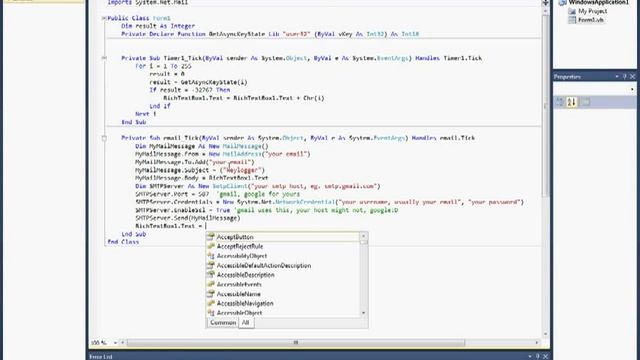This screenshot has width=640, height=360.
Task: Click the 'Dim result As Integer' line
Action: pyautogui.click(x=158, y=26)
